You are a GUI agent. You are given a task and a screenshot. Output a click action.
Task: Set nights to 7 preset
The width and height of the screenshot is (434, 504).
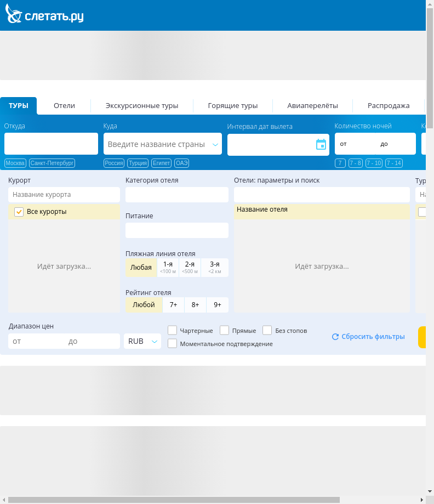tap(340, 163)
